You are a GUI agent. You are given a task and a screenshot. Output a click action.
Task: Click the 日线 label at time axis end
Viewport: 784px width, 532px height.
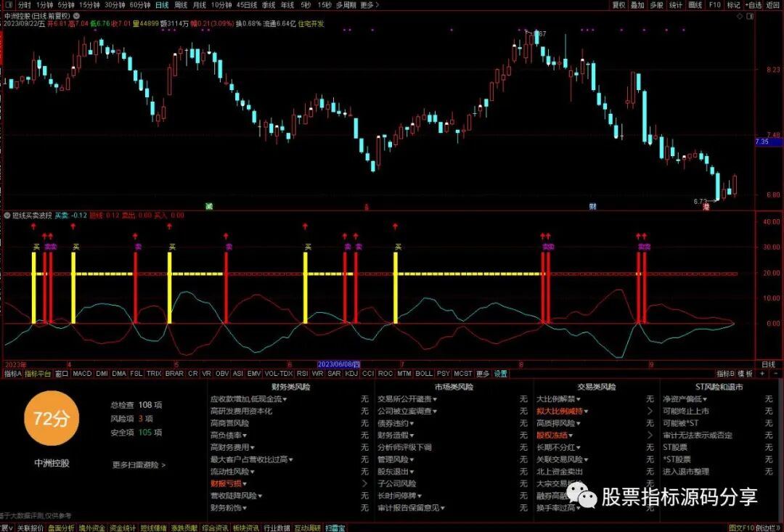pyautogui.click(x=768, y=364)
